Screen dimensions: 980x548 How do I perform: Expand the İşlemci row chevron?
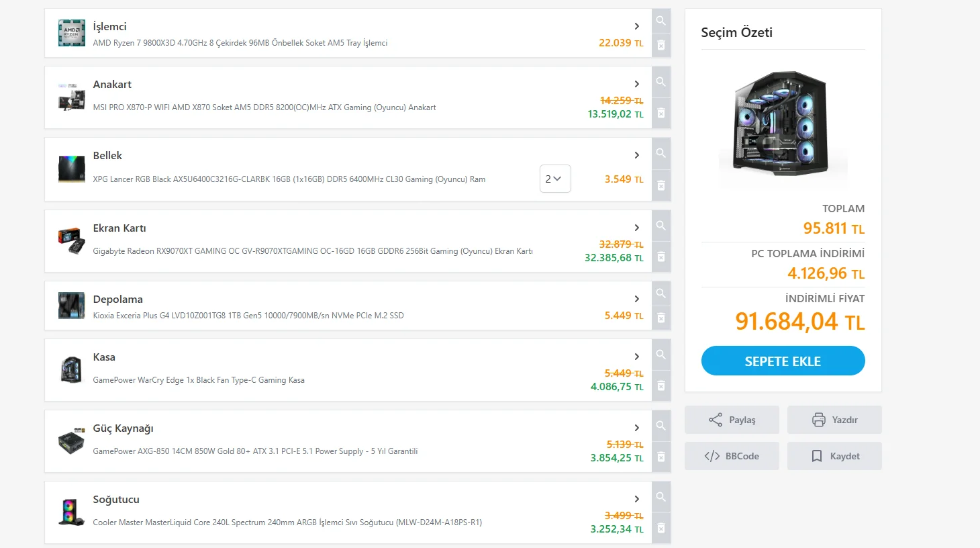pos(637,26)
